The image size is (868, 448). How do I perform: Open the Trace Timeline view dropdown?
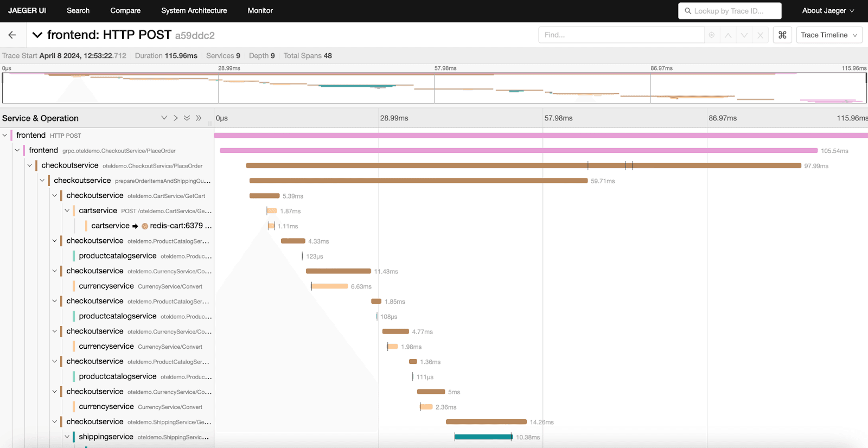coord(829,35)
